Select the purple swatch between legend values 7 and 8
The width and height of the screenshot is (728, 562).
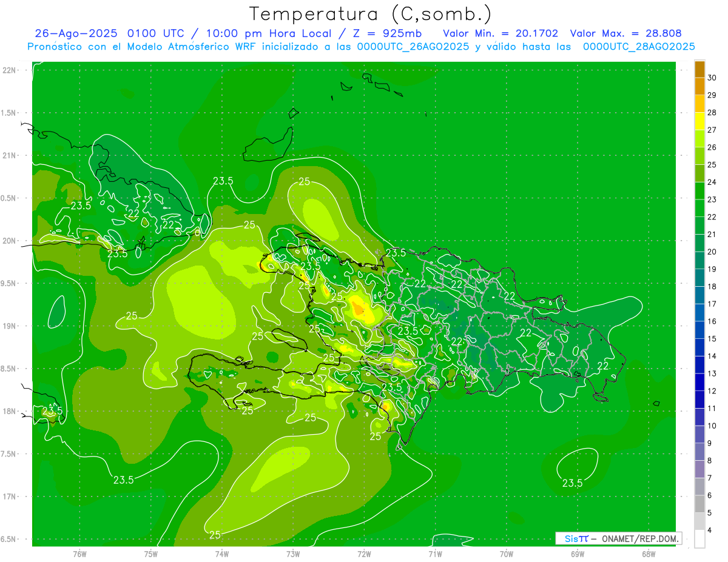[x=699, y=469]
